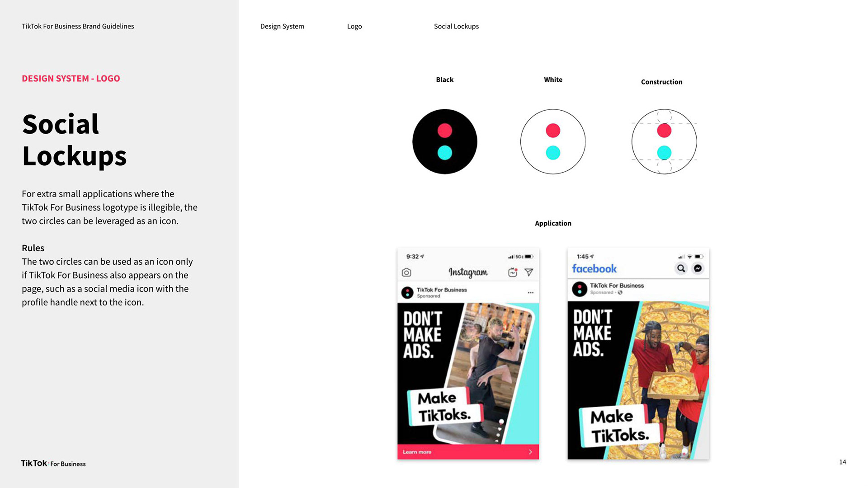The height and width of the screenshot is (488, 868).
Task: Tap the Instagram camera icon
Action: [x=406, y=272]
